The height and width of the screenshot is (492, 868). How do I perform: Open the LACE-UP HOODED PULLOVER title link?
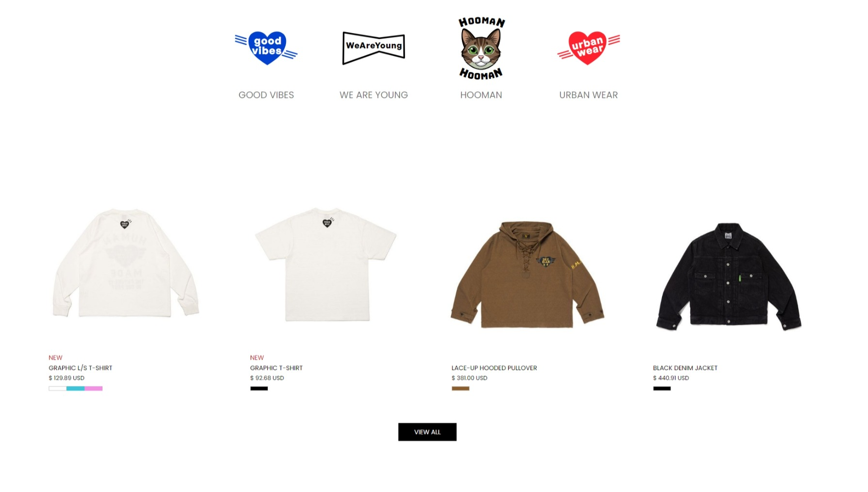click(494, 368)
